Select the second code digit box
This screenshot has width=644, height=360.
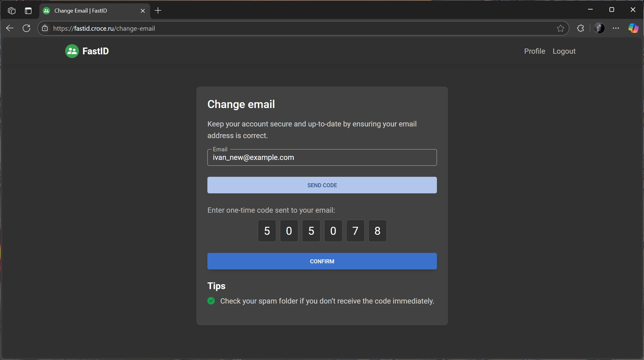(x=289, y=231)
